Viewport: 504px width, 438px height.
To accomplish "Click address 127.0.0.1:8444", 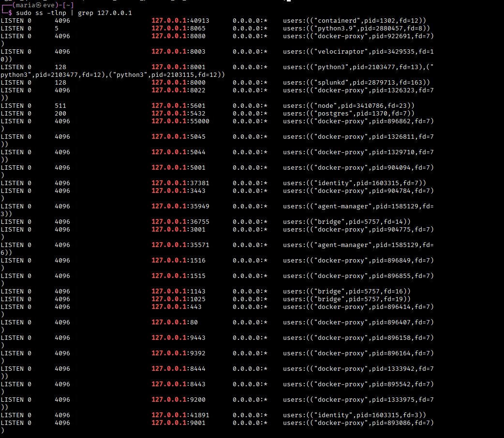I will [x=178, y=367].
